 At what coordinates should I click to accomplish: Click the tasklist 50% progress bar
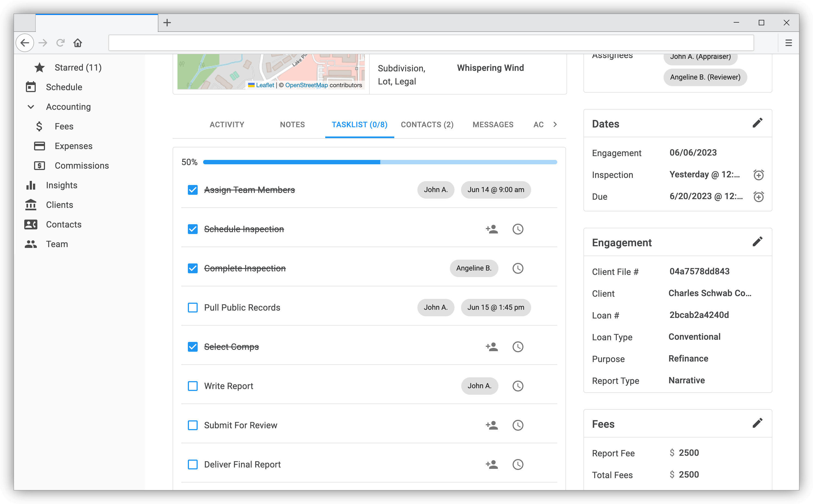pos(380,162)
